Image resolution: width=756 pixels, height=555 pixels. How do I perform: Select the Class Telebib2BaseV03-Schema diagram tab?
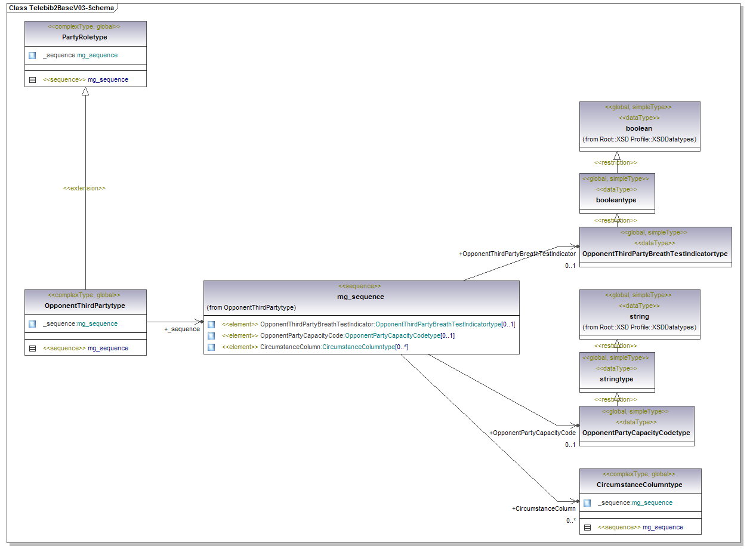tap(61, 8)
